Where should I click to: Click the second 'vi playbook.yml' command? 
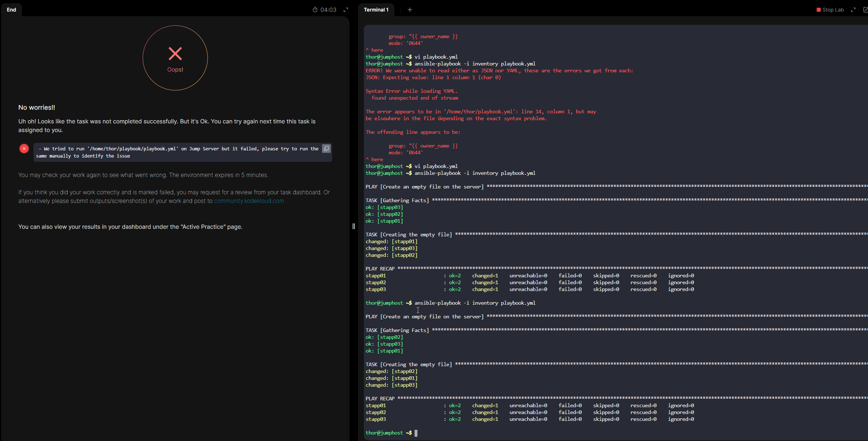pos(436,166)
